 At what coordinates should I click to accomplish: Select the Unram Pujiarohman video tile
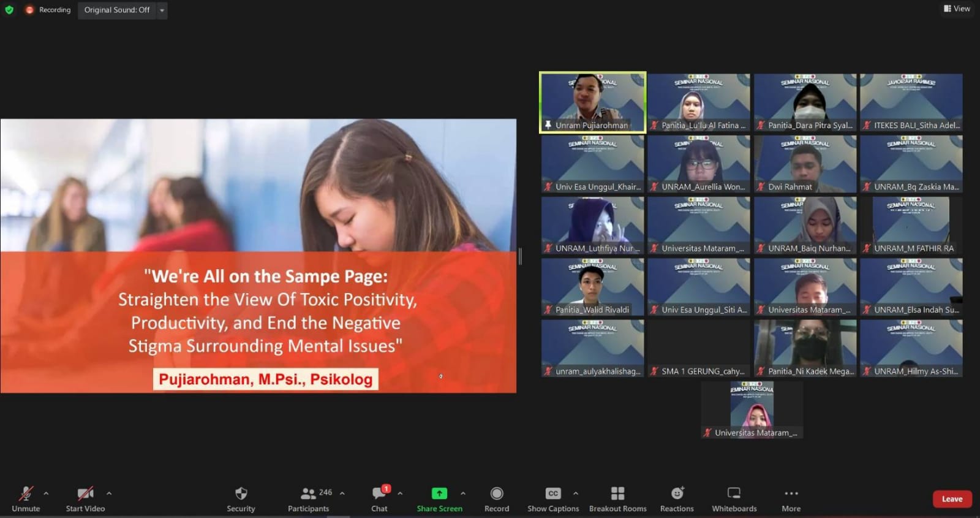click(x=592, y=102)
